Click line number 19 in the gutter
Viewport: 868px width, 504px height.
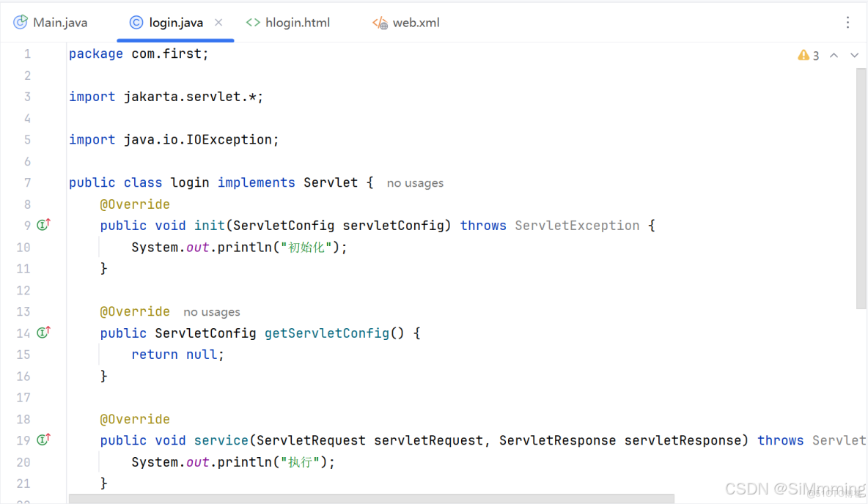(23, 440)
